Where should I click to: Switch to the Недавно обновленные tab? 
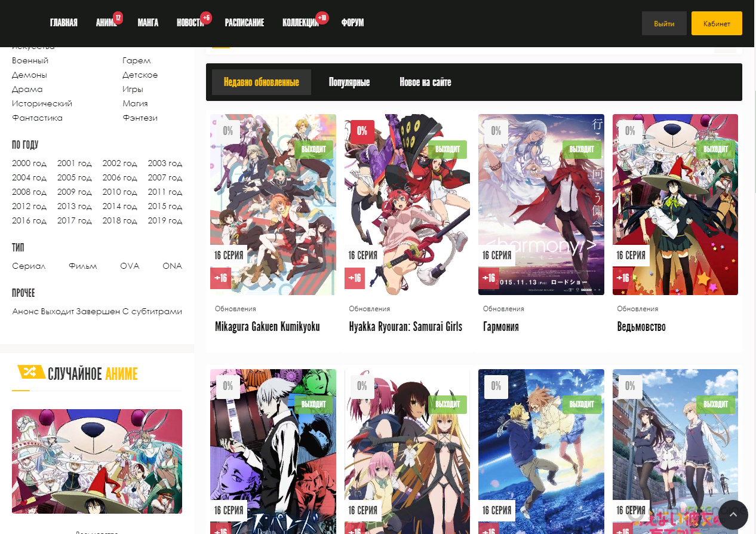coord(262,82)
